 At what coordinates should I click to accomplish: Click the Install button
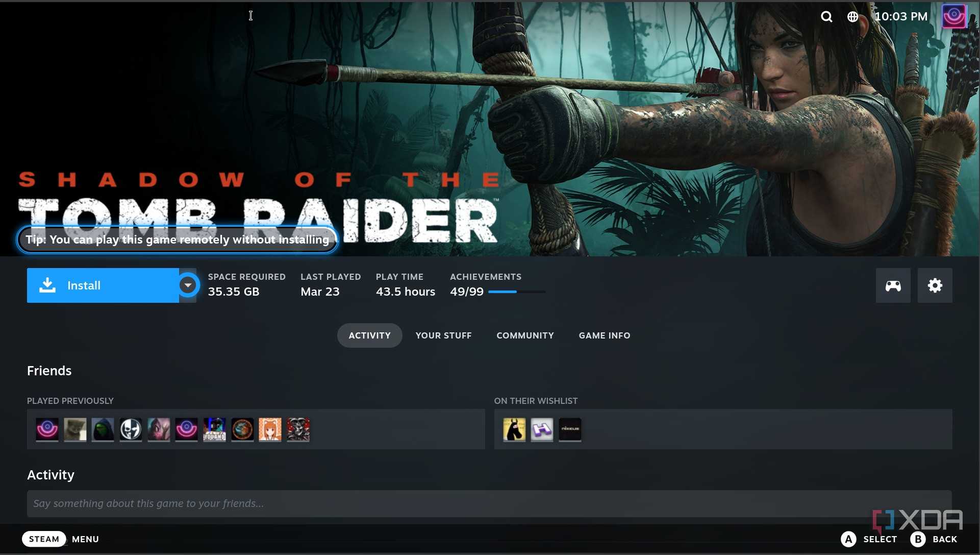pos(103,285)
